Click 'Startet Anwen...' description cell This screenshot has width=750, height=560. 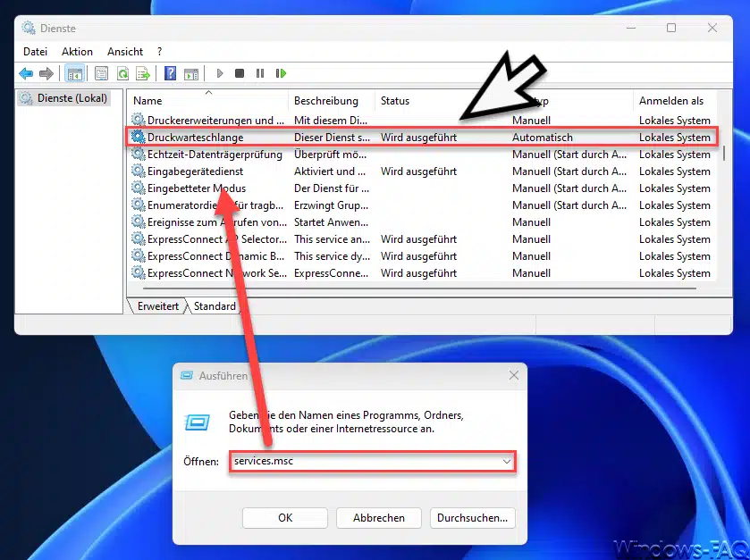tap(331, 222)
